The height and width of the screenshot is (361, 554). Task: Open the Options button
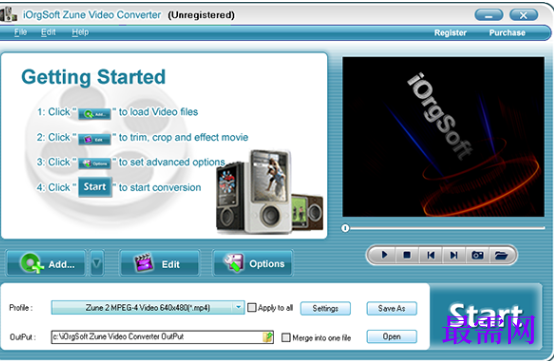pyautogui.click(x=252, y=263)
